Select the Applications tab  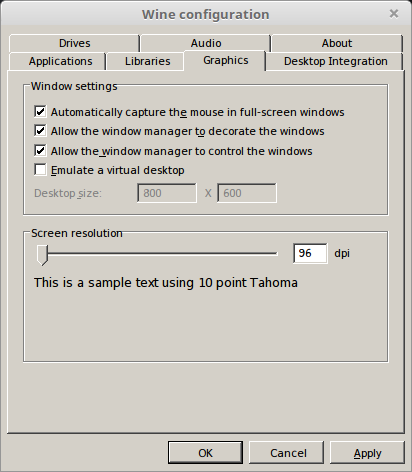tap(60, 61)
